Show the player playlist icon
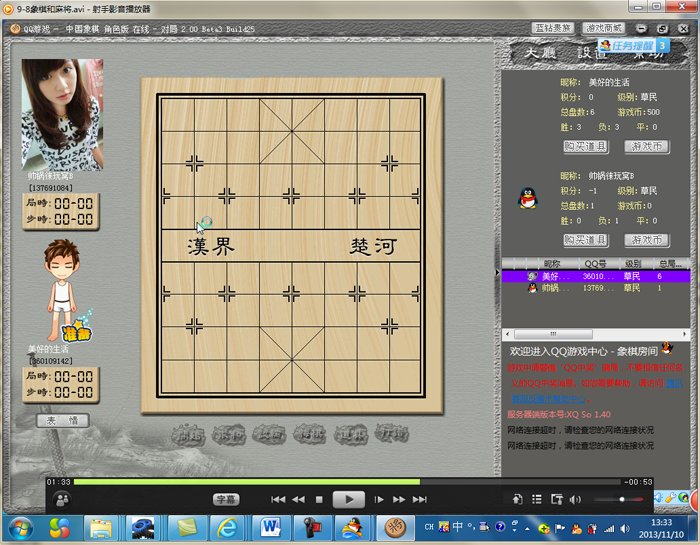Image resolution: width=700 pixels, height=545 pixels. tap(537, 499)
